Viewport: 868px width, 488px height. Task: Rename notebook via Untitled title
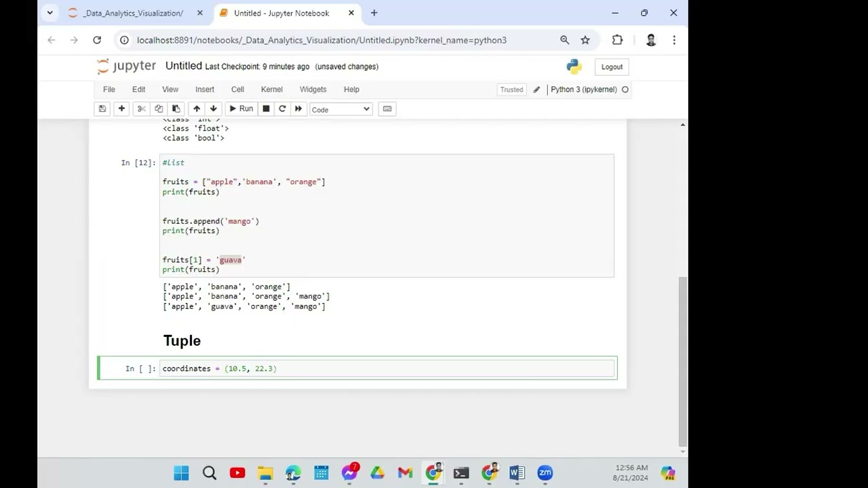tap(184, 66)
